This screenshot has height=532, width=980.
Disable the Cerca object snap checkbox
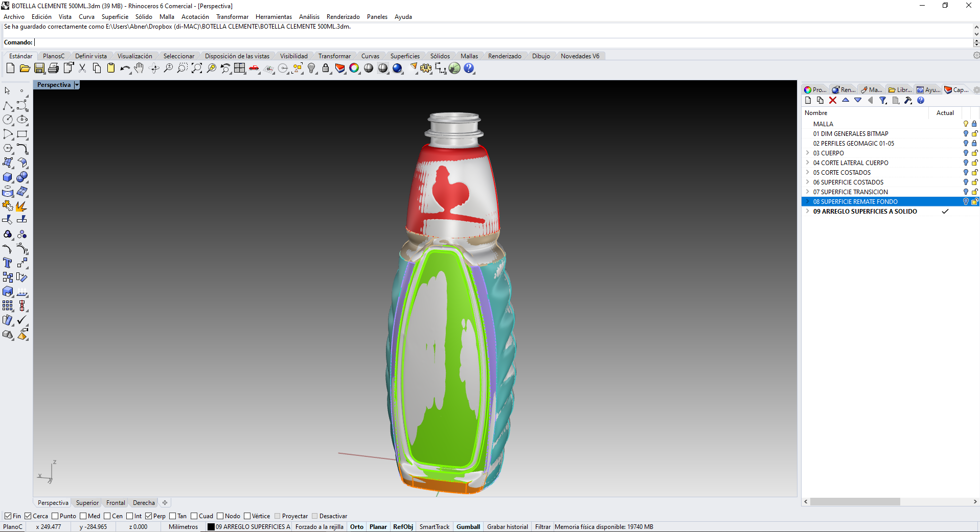(x=28, y=516)
